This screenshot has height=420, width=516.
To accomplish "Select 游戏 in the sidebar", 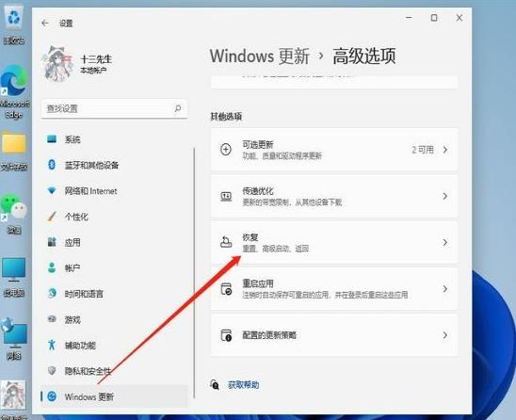I will 114,319.
